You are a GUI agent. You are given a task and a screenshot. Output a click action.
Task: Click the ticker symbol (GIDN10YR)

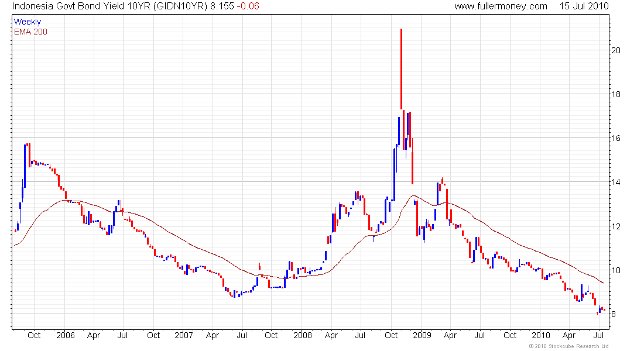tap(181, 6)
